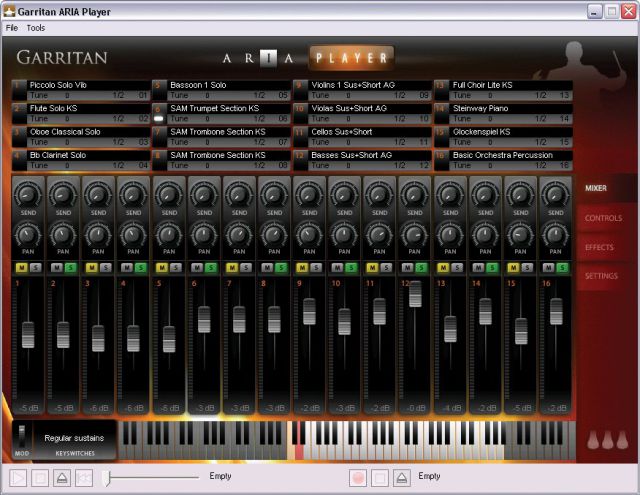
Task: Click the Cellos Sus+Short instrument name
Action: click(342, 132)
